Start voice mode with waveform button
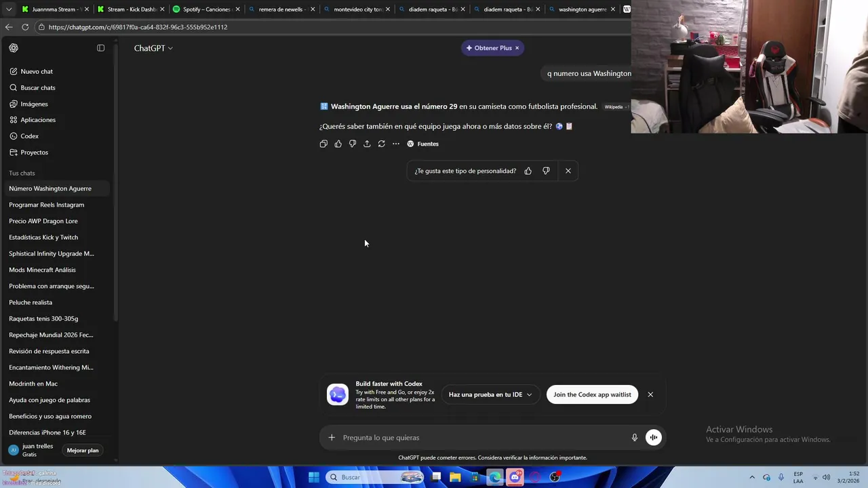This screenshot has height=488, width=868. coord(654,438)
